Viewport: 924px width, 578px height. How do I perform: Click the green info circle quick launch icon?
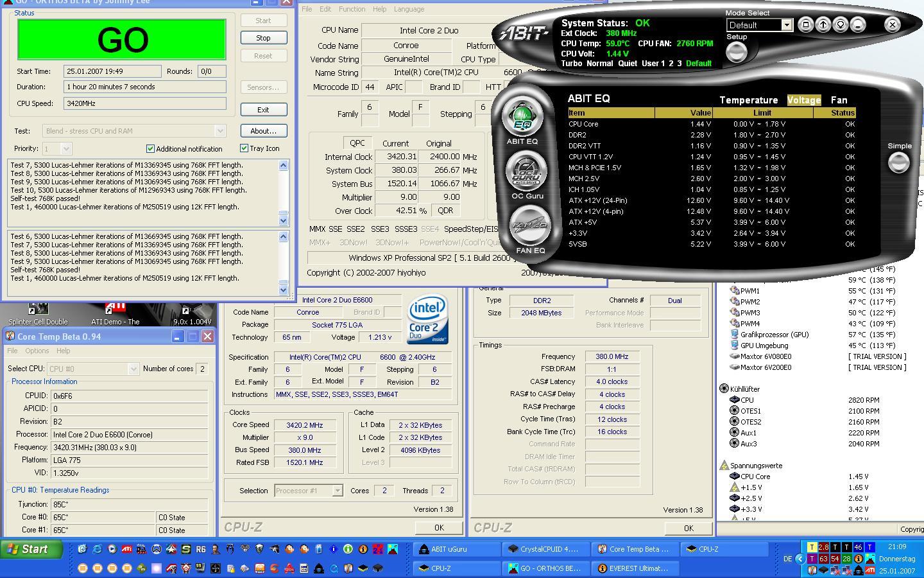(348, 549)
